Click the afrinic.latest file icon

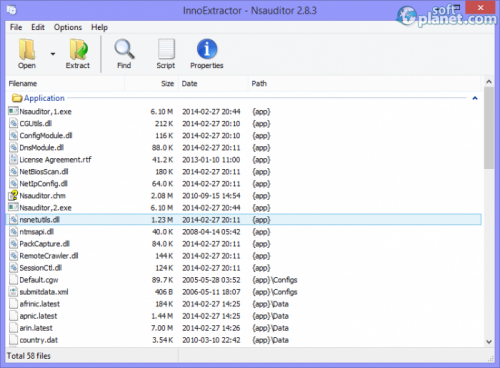pyautogui.click(x=13, y=304)
